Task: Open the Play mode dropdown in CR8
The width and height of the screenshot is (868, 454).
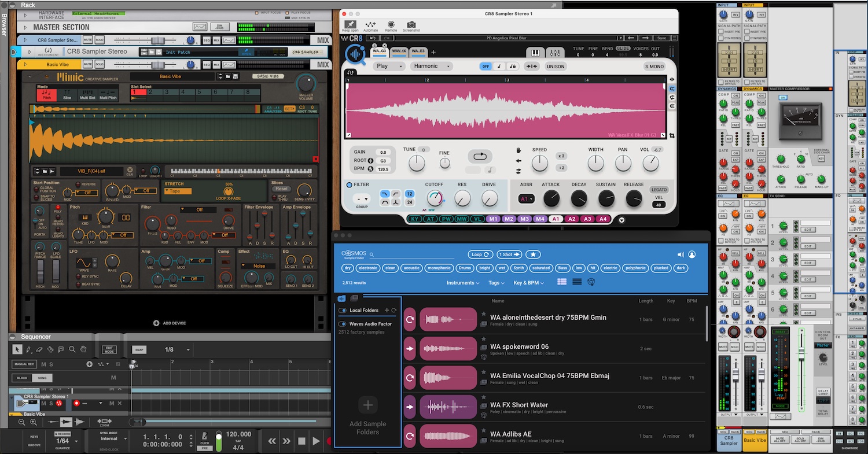Action: point(389,66)
